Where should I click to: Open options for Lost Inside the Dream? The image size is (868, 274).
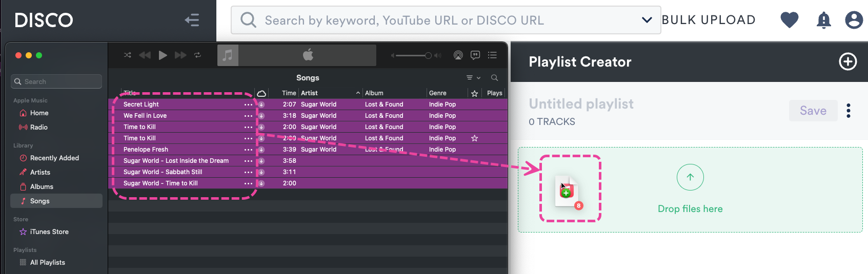(248, 161)
